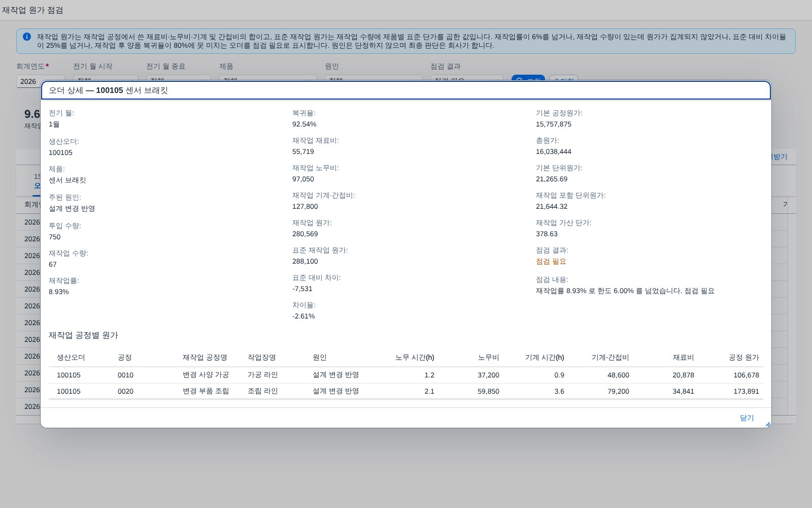Click the 재작업 포함 단위원가 value 21,644.32
This screenshot has width=812, height=508.
[552, 206]
